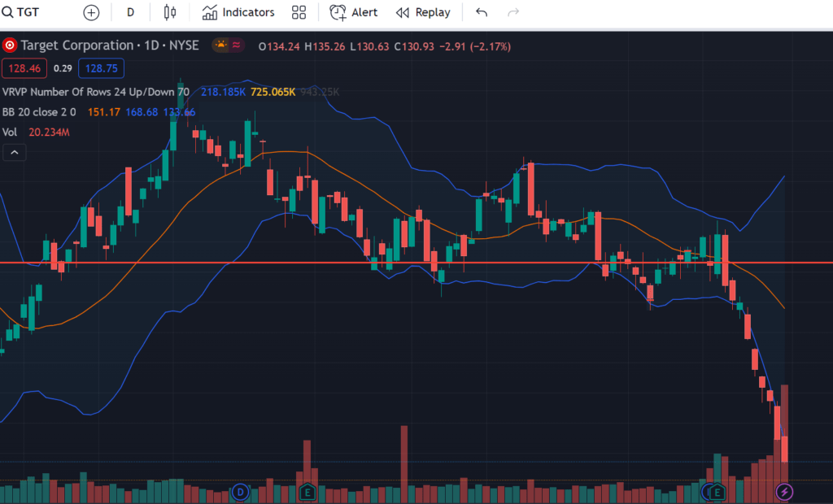Select the BB 20 close indicator legend

(x=39, y=112)
